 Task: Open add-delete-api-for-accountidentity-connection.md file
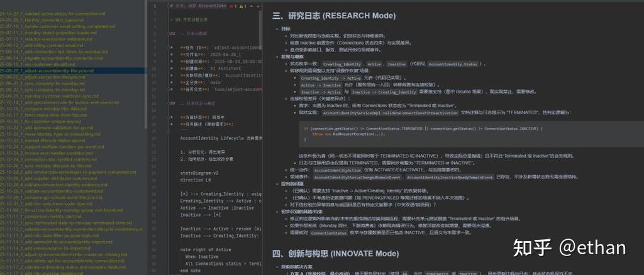pyautogui.click(x=62, y=261)
